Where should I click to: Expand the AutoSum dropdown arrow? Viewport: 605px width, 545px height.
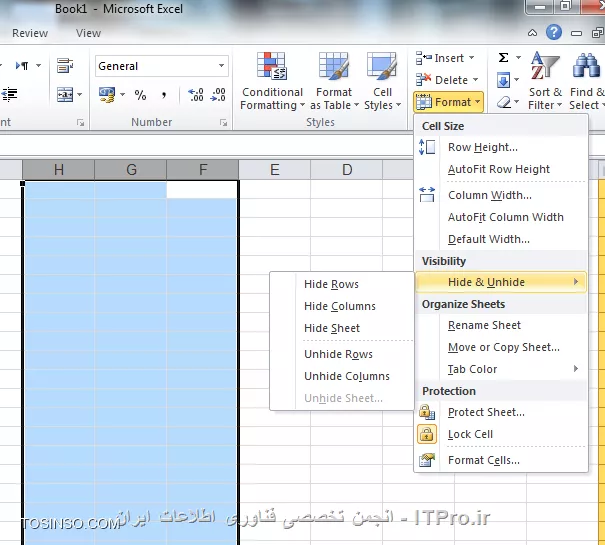[x=518, y=58]
